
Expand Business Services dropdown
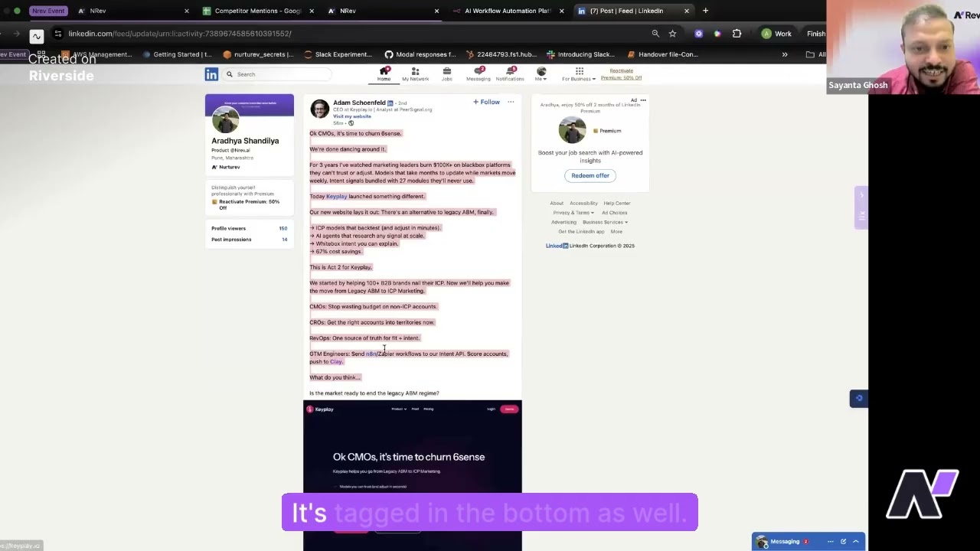pyautogui.click(x=605, y=222)
